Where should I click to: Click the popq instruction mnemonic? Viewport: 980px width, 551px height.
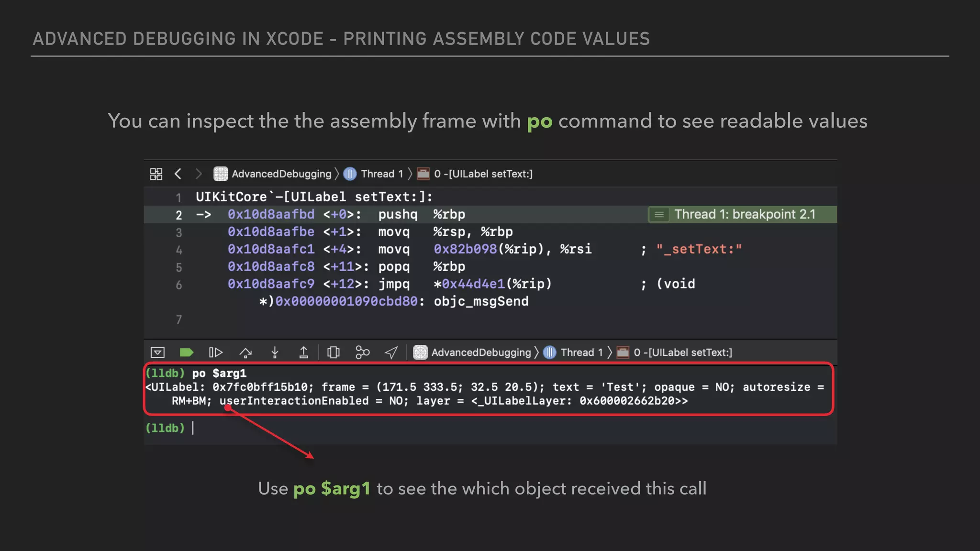coord(394,266)
